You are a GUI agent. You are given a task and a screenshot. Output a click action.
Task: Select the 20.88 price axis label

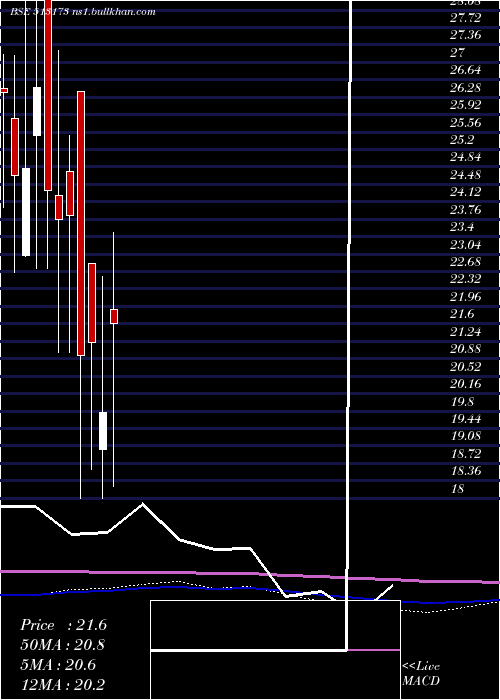pyautogui.click(x=466, y=349)
